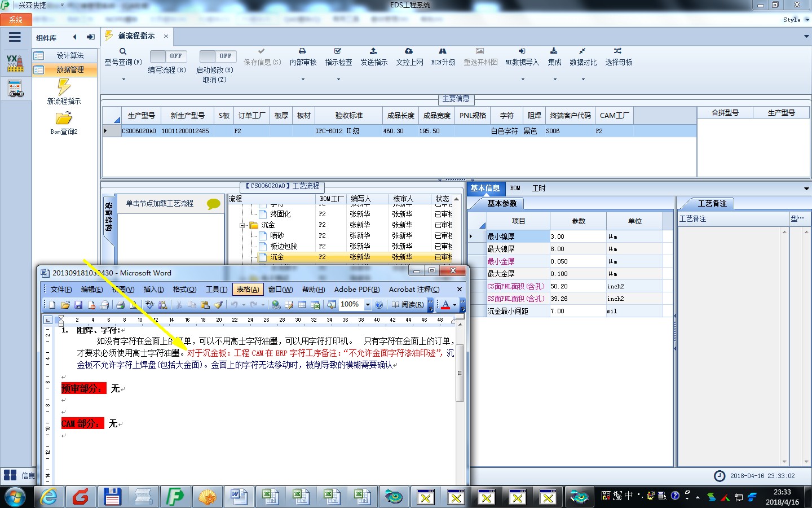Click the ECN升级 icon
The height and width of the screenshot is (508, 812).
[x=443, y=51]
